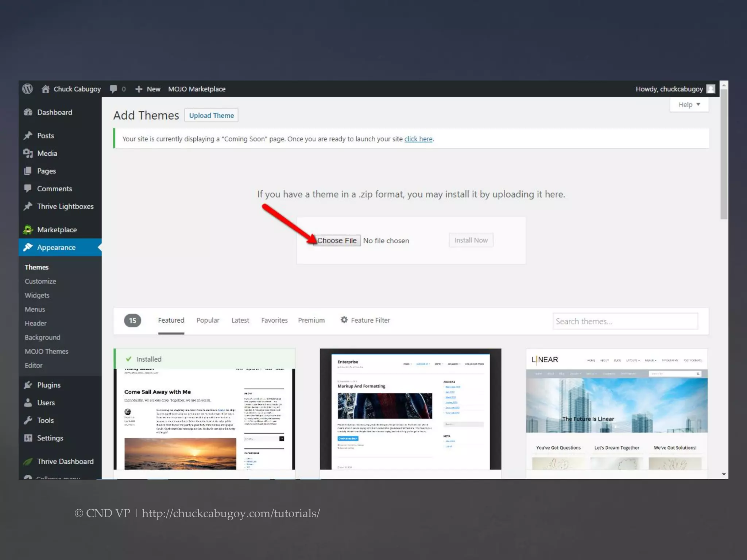The image size is (747, 560).
Task: Click the Marketplace mascot icon
Action: [x=28, y=230]
